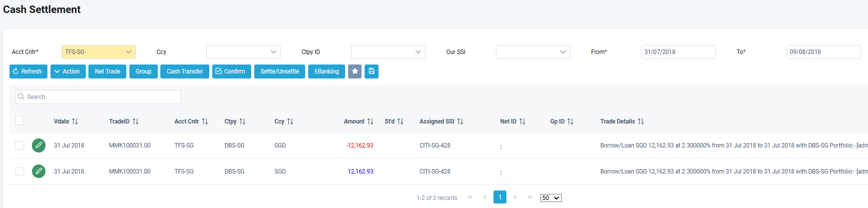The height and width of the screenshot is (208, 868).
Task: Click the Cash Transfer button
Action: click(185, 71)
